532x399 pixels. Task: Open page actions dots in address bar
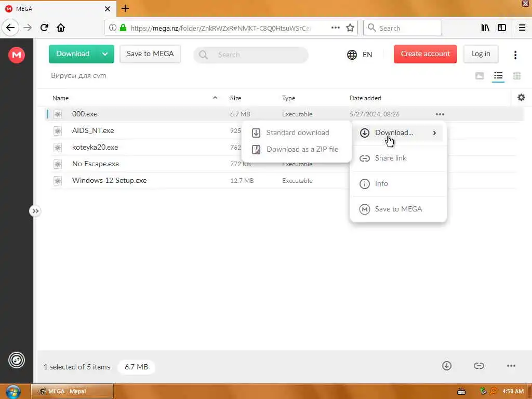[x=335, y=28]
